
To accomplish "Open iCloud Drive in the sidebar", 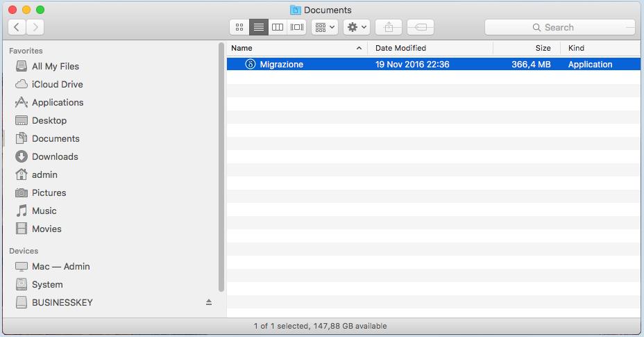I will (57, 84).
